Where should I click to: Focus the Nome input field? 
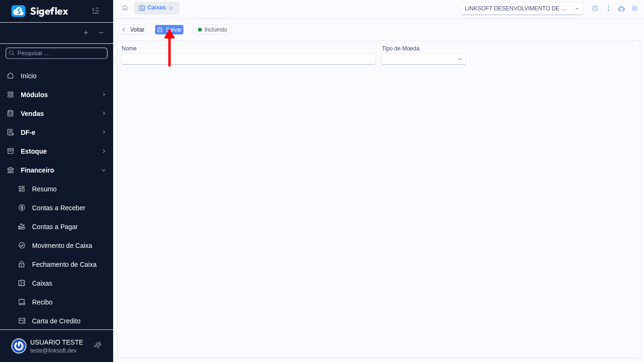[x=248, y=59]
